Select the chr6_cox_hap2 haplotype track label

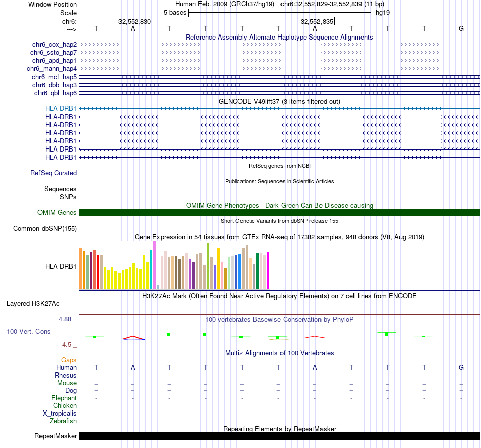55,45
